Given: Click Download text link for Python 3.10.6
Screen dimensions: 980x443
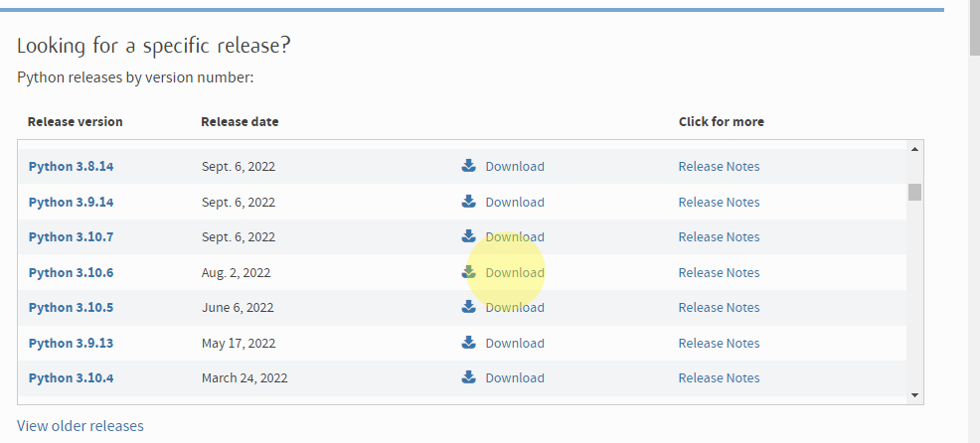Looking at the screenshot, I should 515,273.
